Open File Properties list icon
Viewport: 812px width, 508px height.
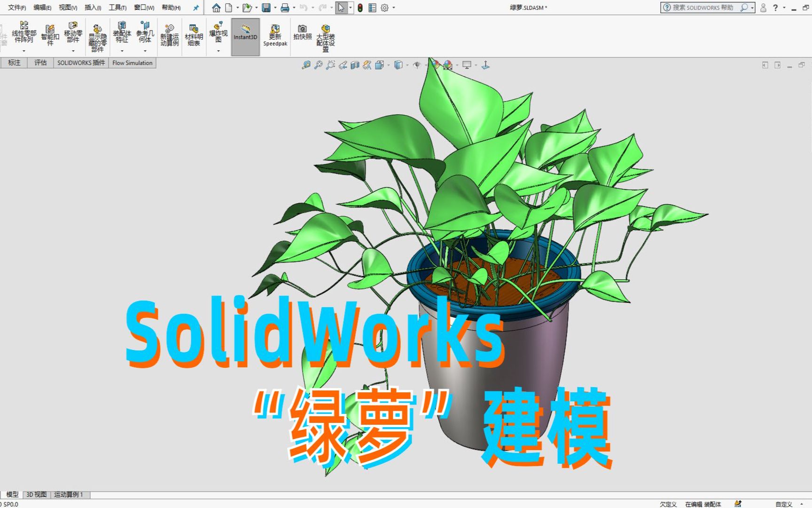372,8
